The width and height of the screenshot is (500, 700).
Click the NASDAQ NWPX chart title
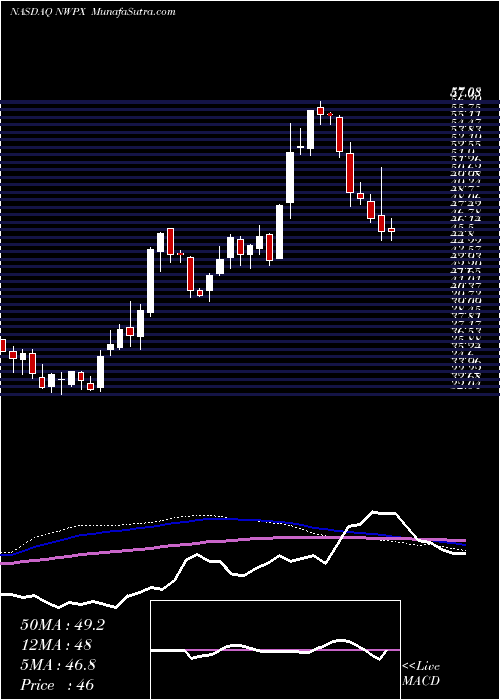[92, 12]
